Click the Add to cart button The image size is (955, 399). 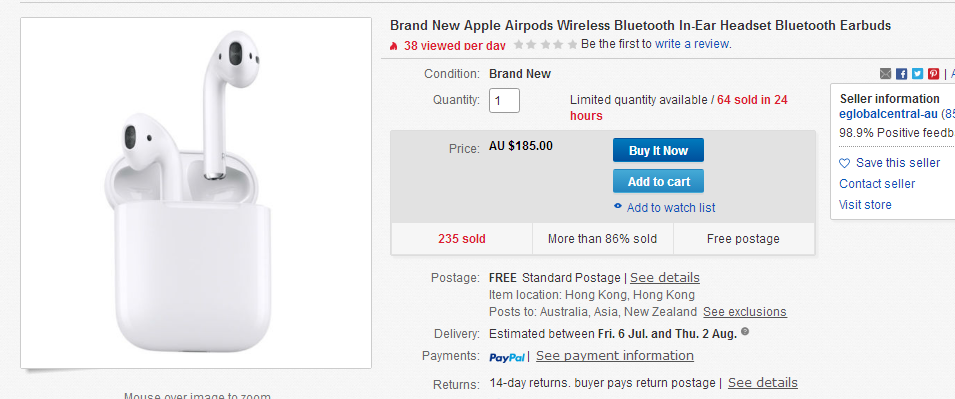pyautogui.click(x=658, y=181)
